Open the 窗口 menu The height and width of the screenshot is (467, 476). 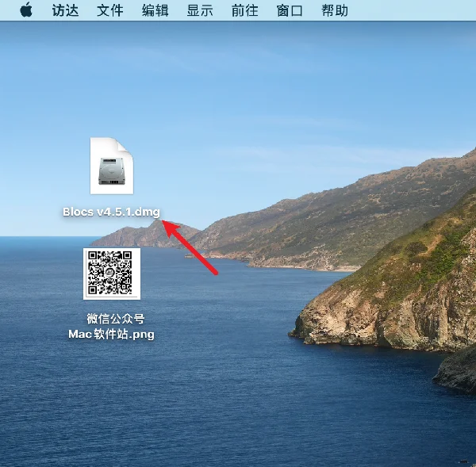290,10
